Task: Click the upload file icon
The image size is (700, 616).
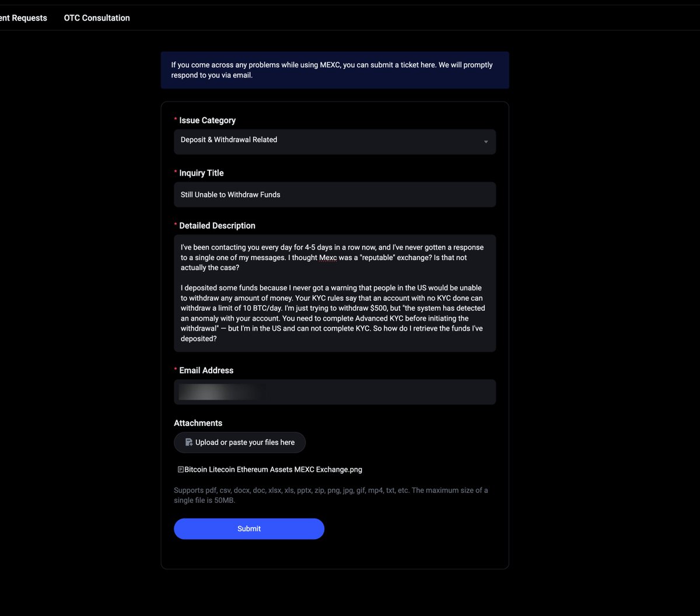Action: click(x=189, y=442)
